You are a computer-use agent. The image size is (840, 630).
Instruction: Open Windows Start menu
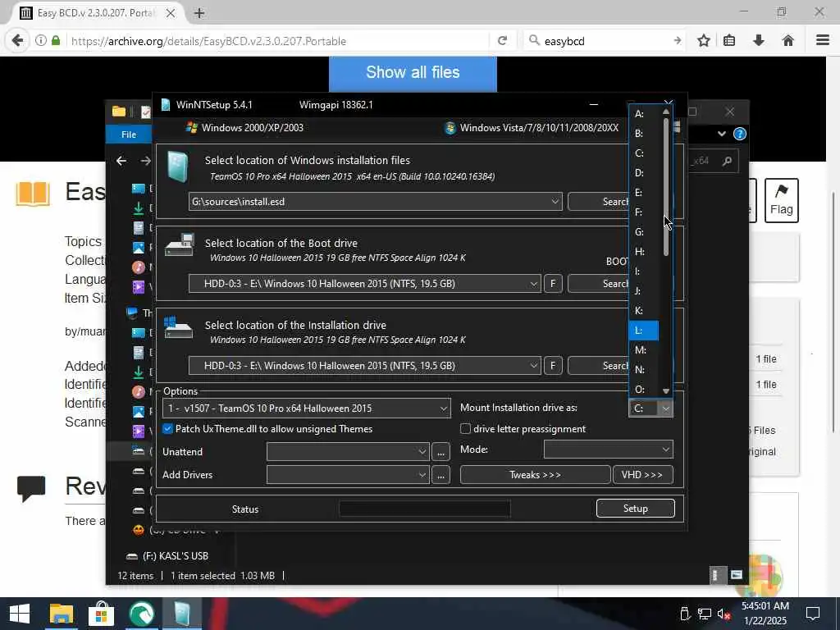click(x=20, y=614)
